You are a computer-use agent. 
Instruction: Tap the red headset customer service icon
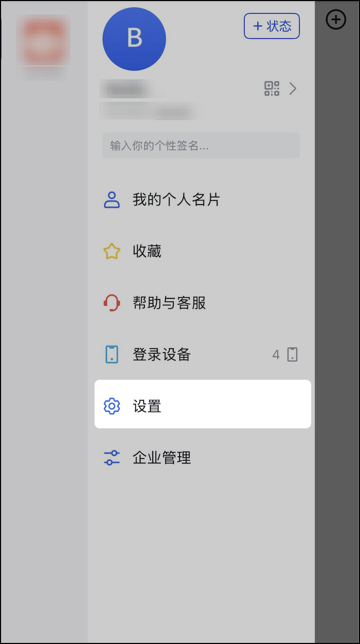(x=112, y=303)
